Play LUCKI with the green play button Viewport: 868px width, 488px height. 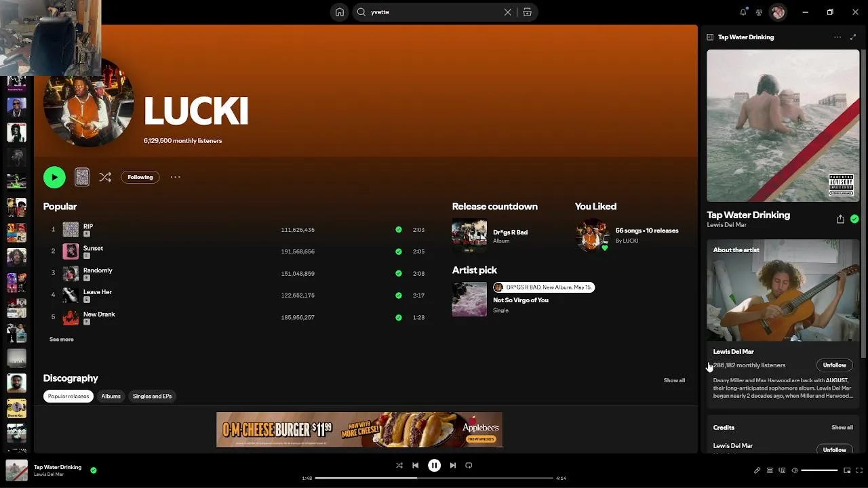coord(54,177)
